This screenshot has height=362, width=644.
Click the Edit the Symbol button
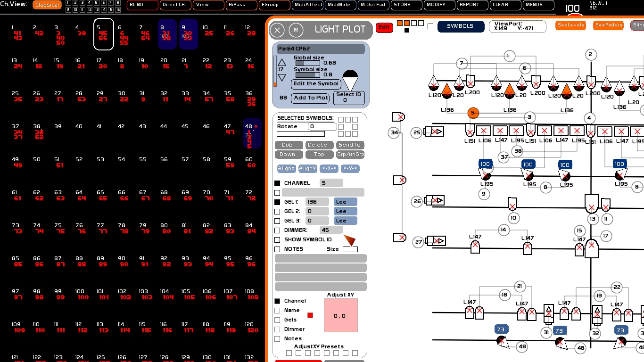[316, 84]
